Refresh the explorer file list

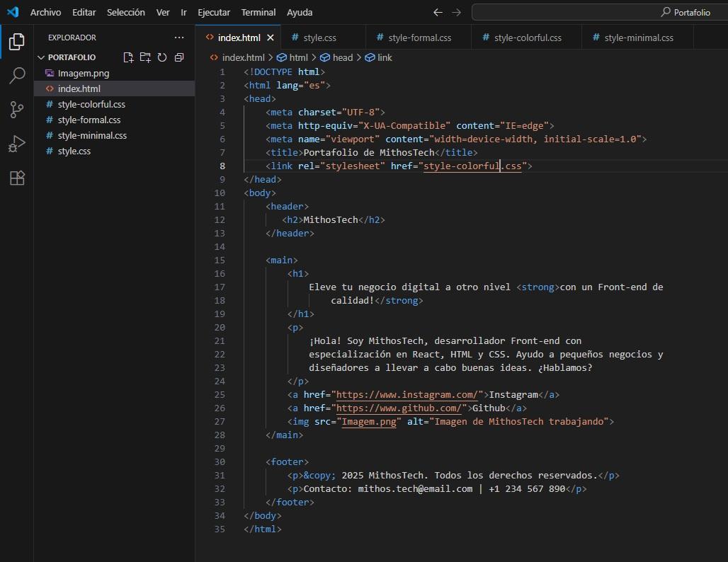[x=162, y=57]
